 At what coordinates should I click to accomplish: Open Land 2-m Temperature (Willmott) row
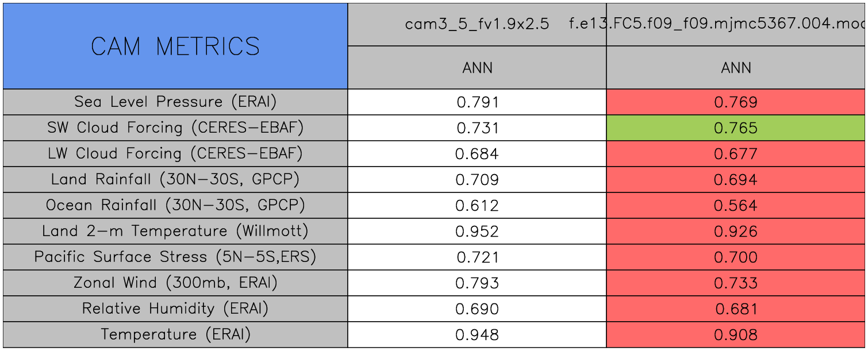point(175,232)
